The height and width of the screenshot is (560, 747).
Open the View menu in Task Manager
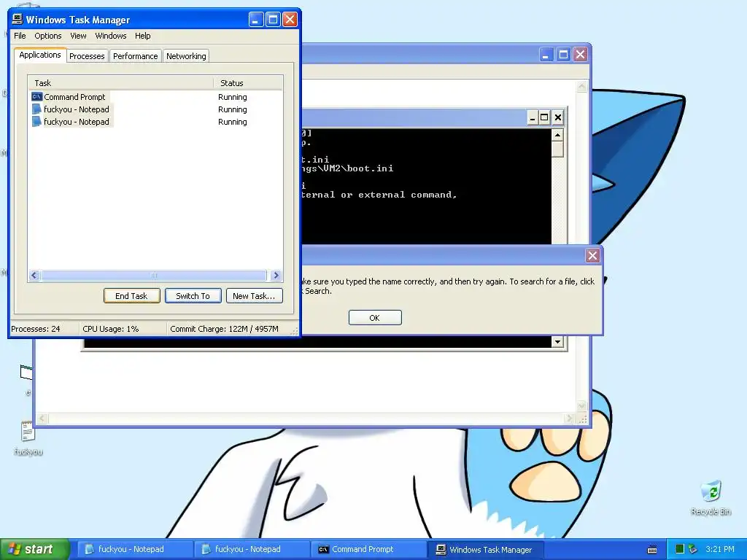click(78, 36)
